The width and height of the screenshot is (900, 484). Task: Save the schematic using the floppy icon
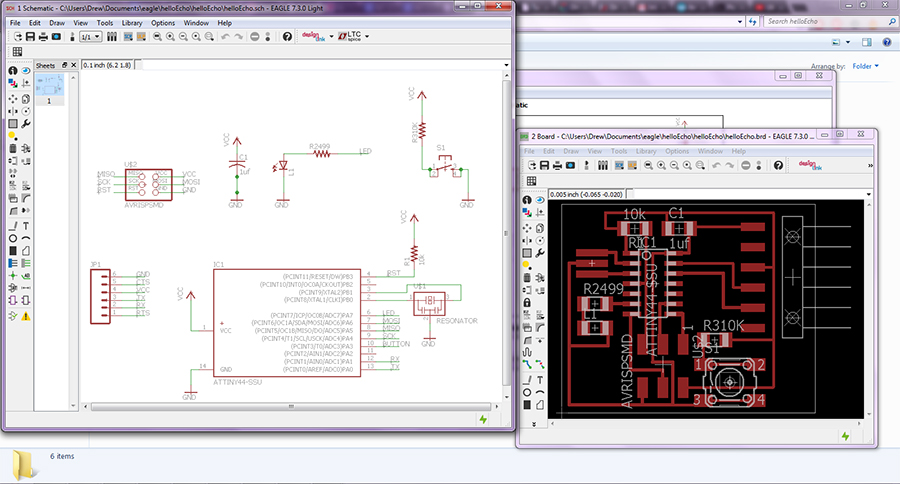tap(30, 37)
